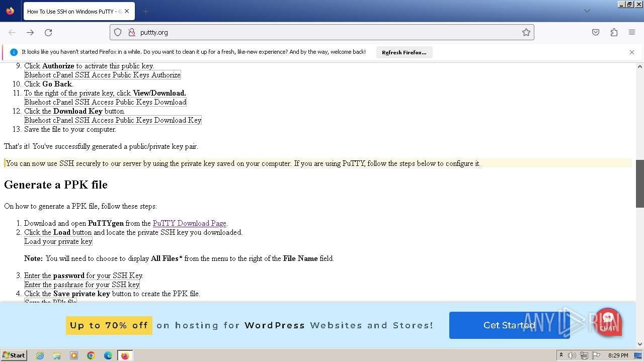Open the tracking protection shield icon
Viewport: 644px width, 362px height.
pyautogui.click(x=118, y=32)
